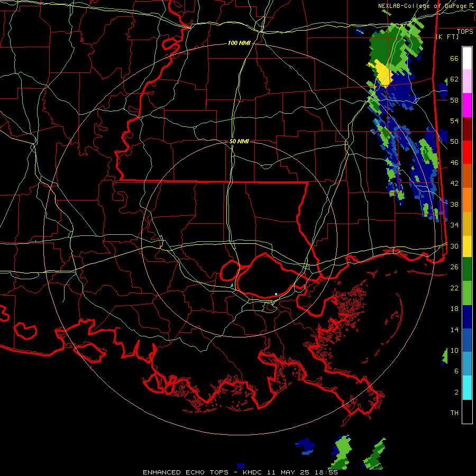Click the 2 legend value
The image size is (476, 476).
point(456,392)
